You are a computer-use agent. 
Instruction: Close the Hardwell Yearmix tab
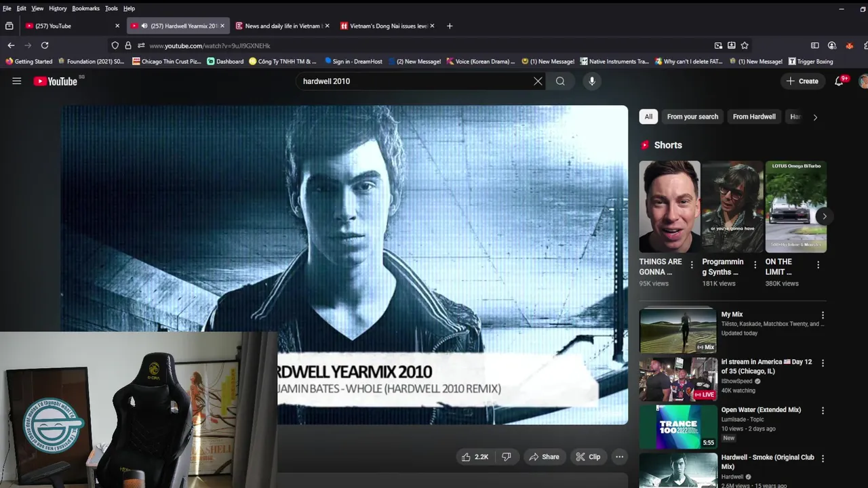point(222,26)
